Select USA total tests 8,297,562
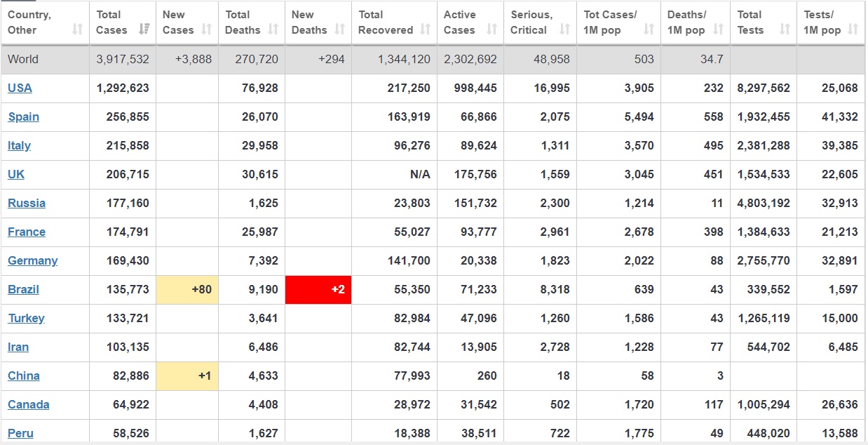The image size is (868, 445). [x=764, y=88]
